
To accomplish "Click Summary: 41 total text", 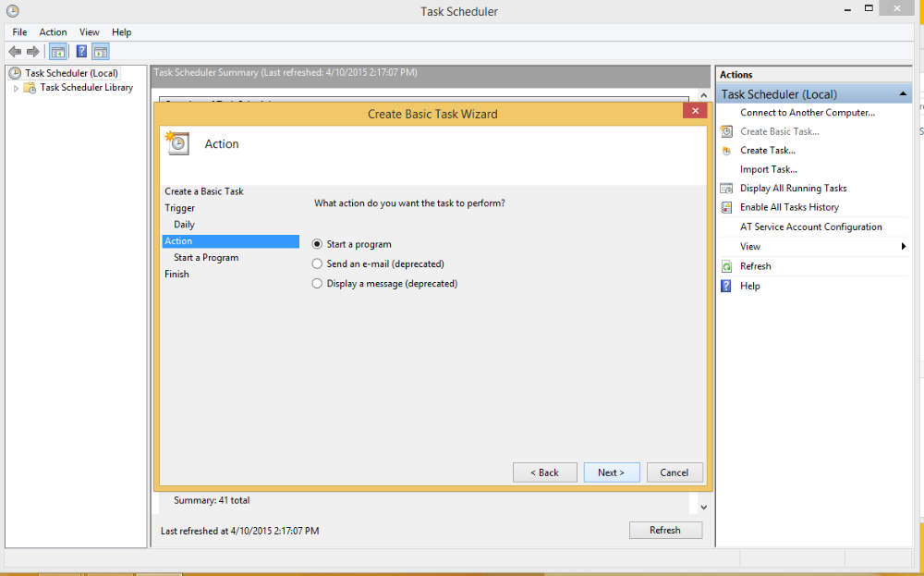I will (212, 500).
